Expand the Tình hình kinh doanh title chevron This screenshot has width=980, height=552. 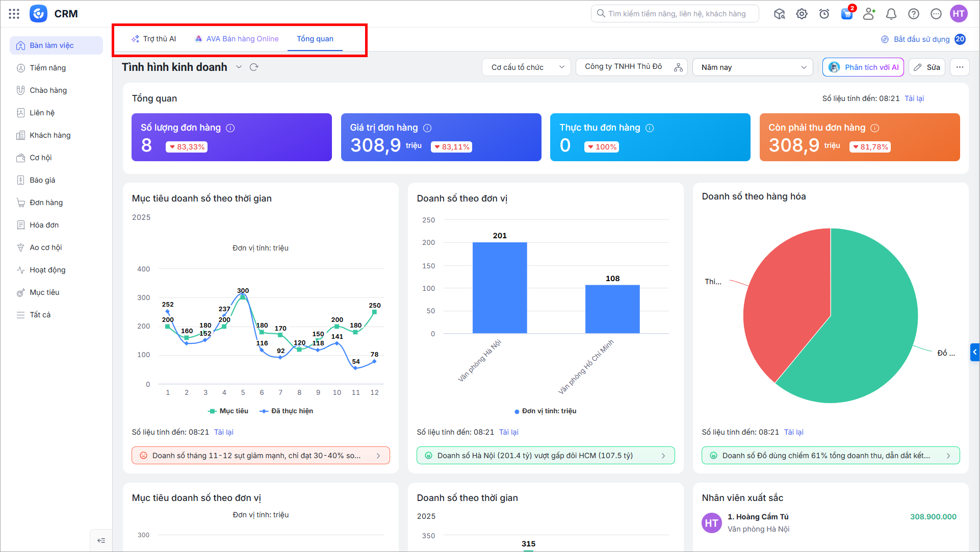(x=239, y=67)
